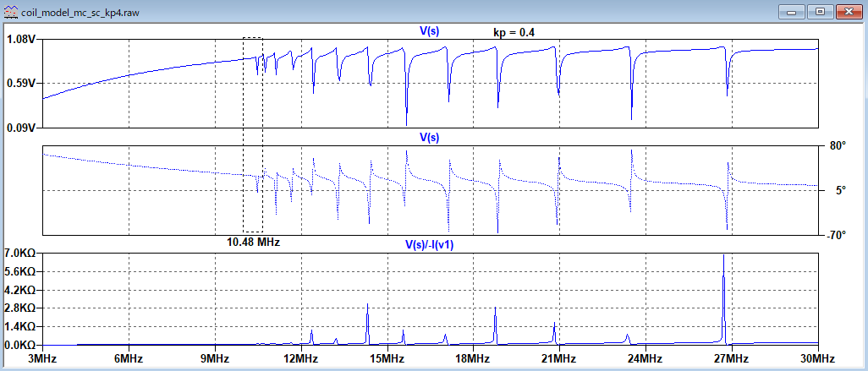
Task: Click the 21MHz frequency axis label
Action: [560, 358]
